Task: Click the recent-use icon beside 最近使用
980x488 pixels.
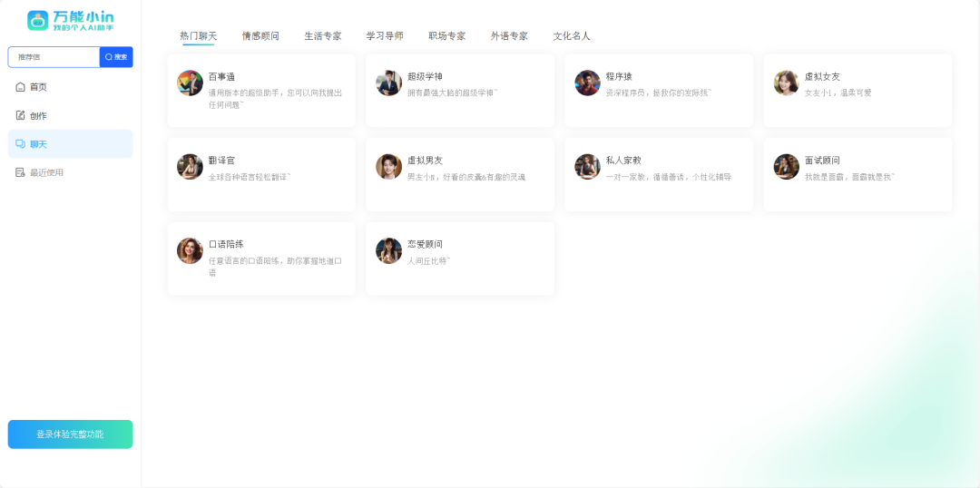Action: tap(20, 172)
